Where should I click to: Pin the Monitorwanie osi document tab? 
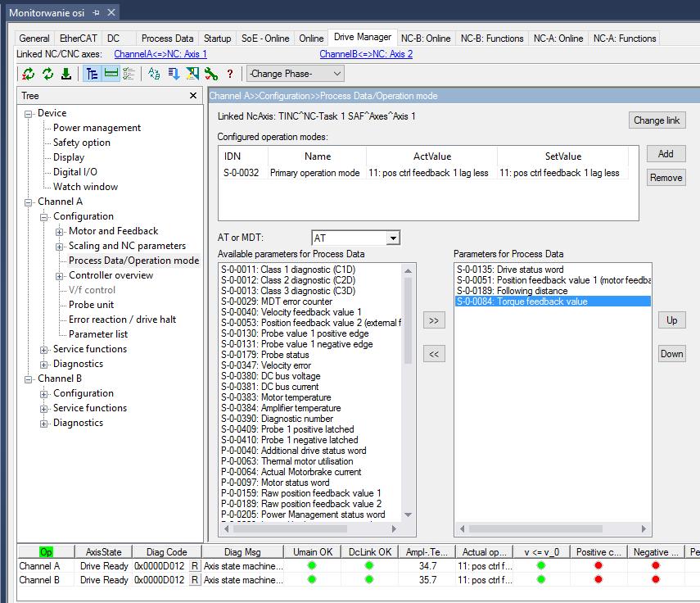pyautogui.click(x=96, y=12)
